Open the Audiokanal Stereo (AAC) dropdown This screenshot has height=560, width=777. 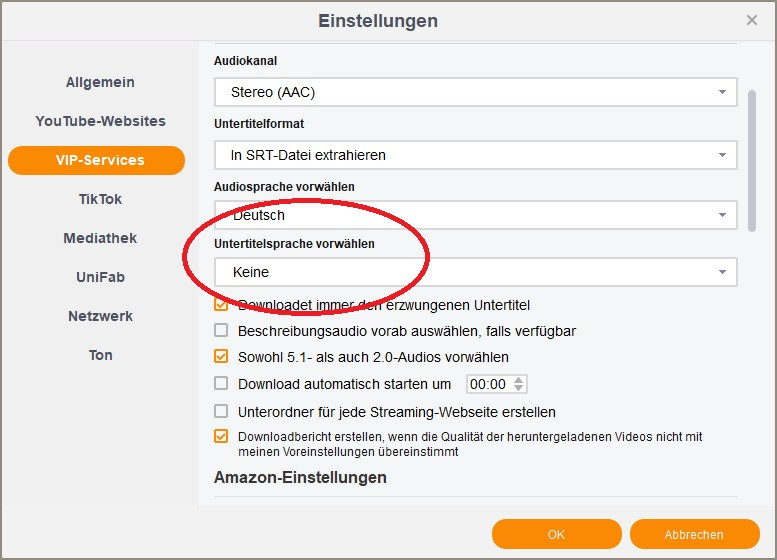[x=475, y=93]
